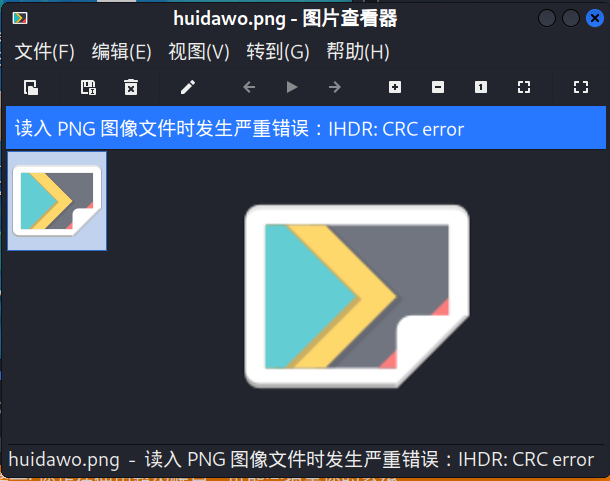Open the 帮助(H) menu
Viewport: 610px width, 481px height.
coord(358,52)
